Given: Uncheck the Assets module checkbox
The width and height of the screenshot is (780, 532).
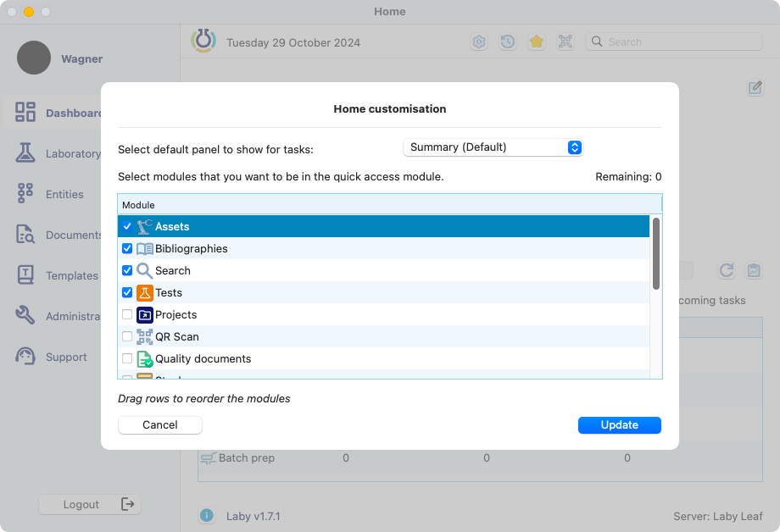Looking at the screenshot, I should coord(127,226).
